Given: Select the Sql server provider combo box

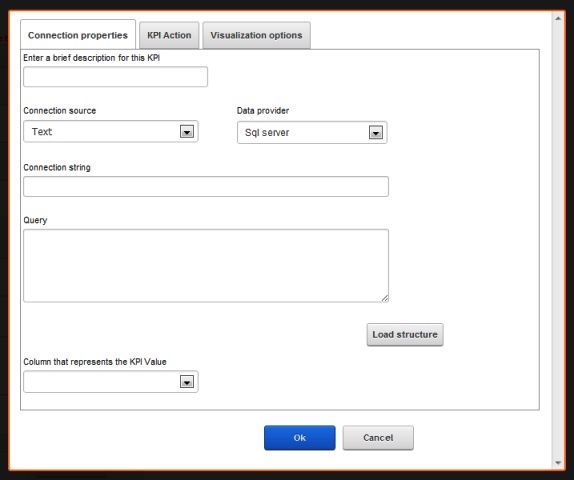Looking at the screenshot, I should tap(312, 133).
